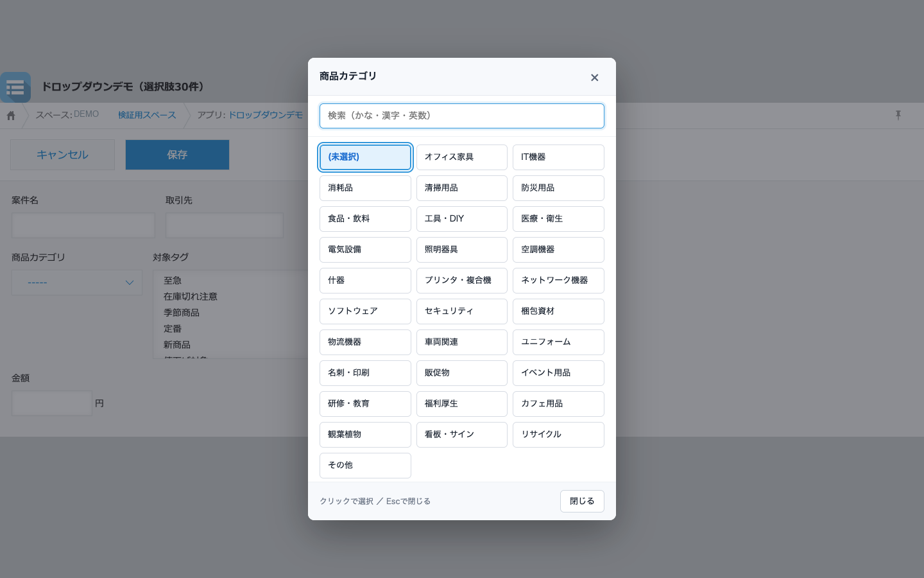Open the 検証用スペース link
This screenshot has width=924, height=578.
click(x=147, y=115)
